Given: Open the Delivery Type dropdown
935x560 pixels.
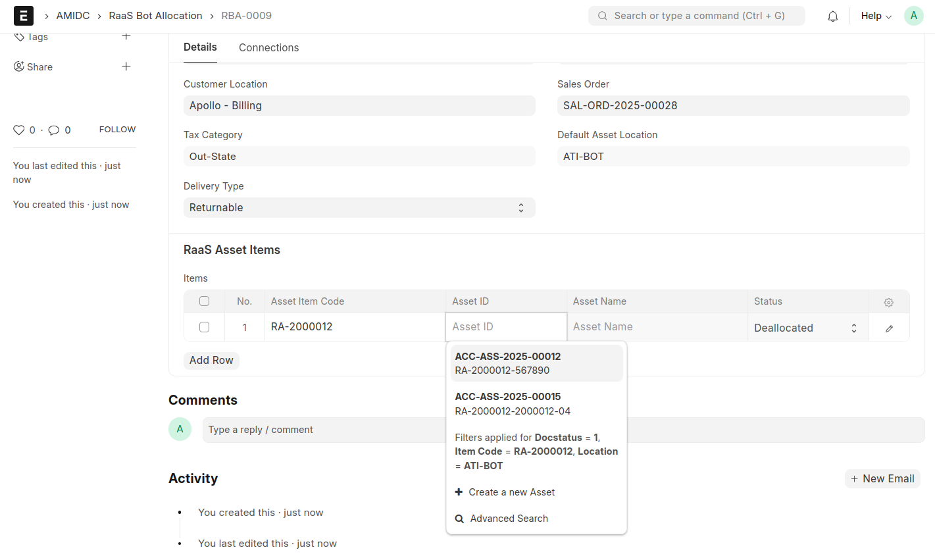Looking at the screenshot, I should [359, 208].
